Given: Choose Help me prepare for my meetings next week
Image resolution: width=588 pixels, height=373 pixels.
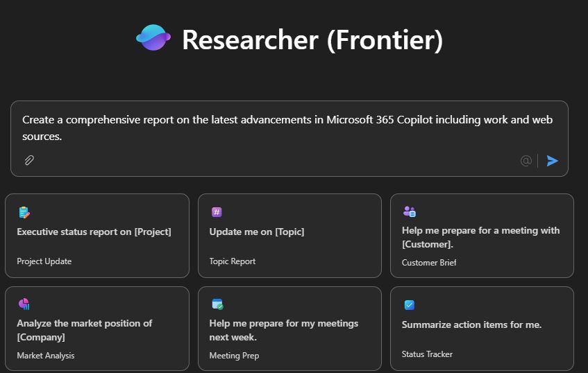Looking at the screenshot, I should (289, 329).
